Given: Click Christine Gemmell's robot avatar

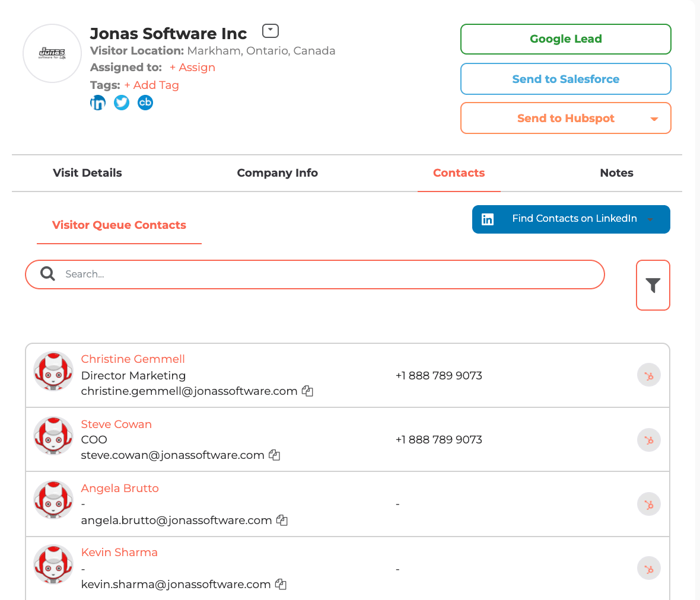Looking at the screenshot, I should coord(53,371).
